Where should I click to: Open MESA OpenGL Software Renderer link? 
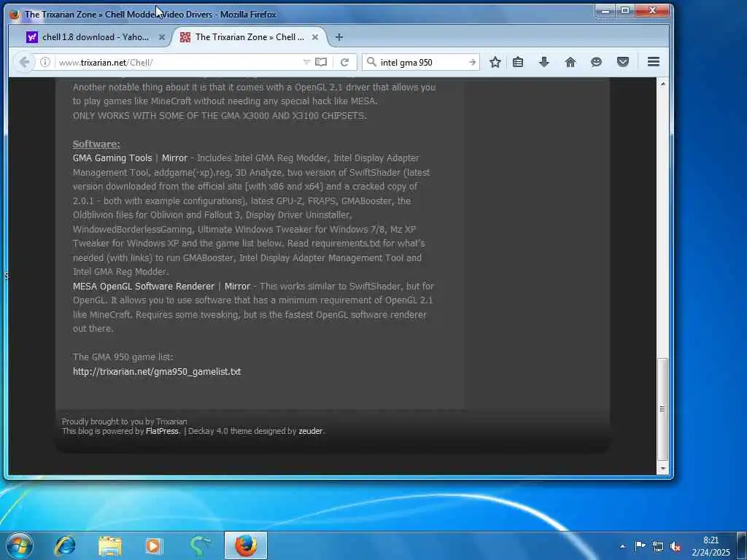click(x=144, y=286)
